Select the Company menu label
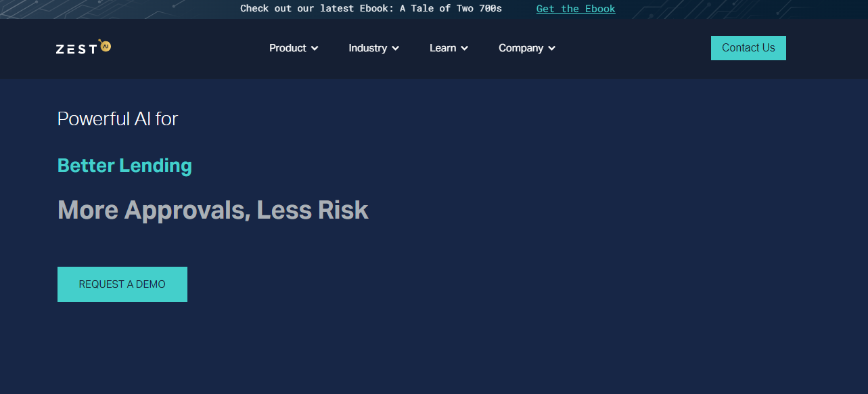868x394 pixels. (x=521, y=48)
